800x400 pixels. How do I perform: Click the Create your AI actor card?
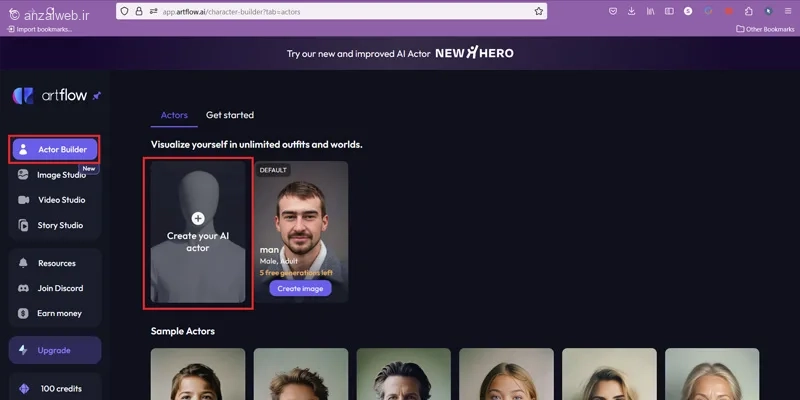[x=198, y=232]
